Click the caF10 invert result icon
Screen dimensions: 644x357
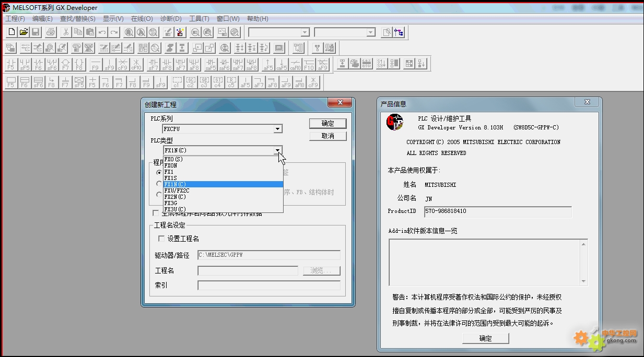coord(295,64)
